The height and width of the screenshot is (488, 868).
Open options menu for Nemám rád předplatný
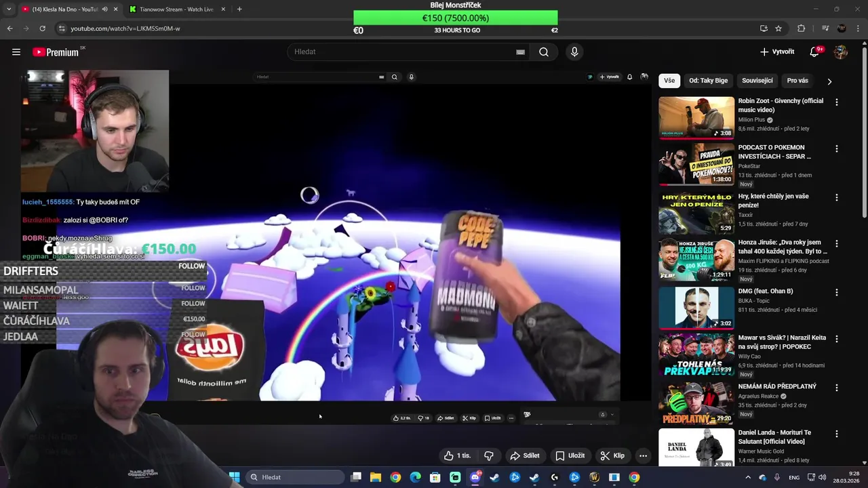click(x=836, y=388)
